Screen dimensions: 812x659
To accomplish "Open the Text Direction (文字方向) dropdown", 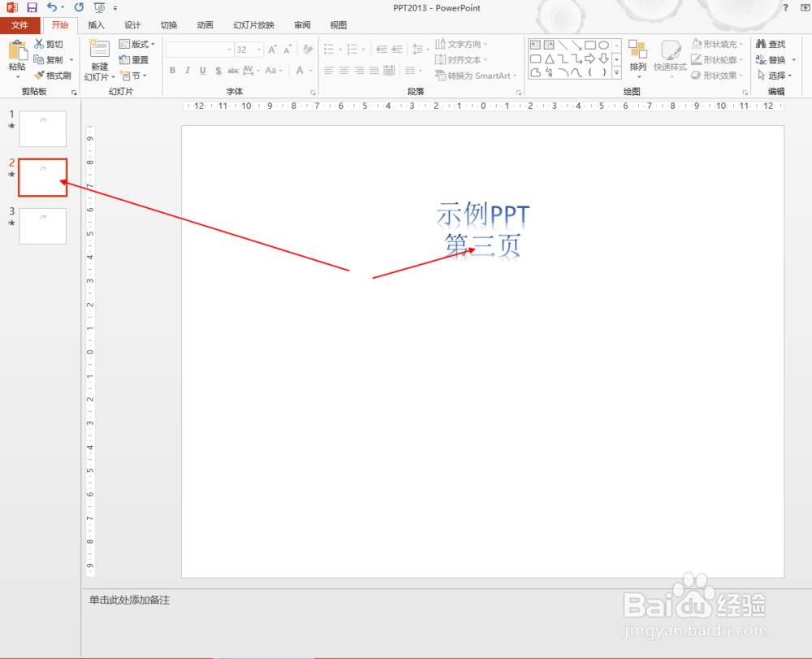I will tap(461, 44).
